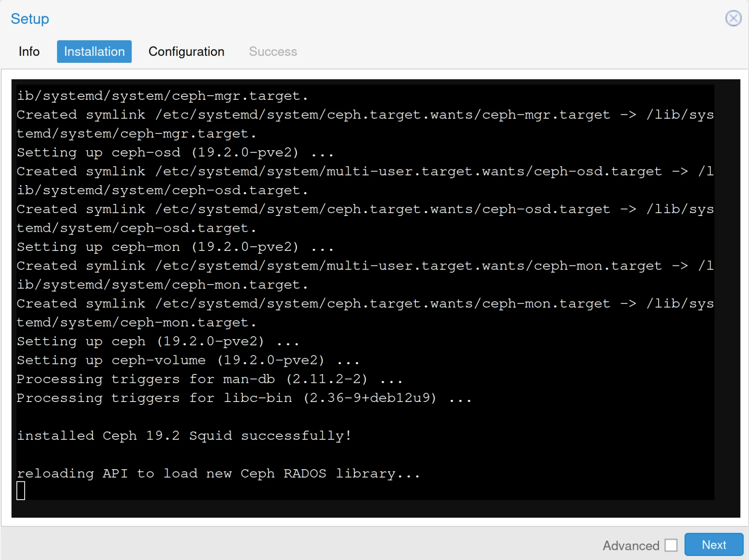This screenshot has width=749, height=560.
Task: Click the Advanced label text
Action: coord(631,545)
